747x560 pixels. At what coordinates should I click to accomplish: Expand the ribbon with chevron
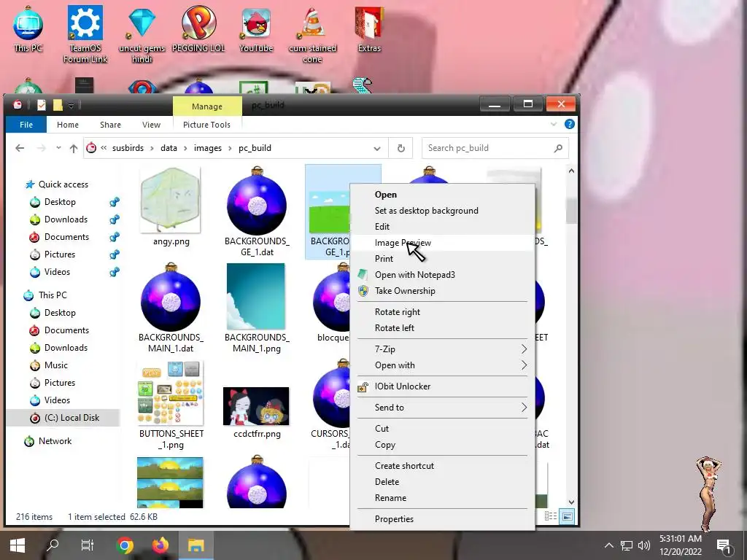[x=554, y=124]
